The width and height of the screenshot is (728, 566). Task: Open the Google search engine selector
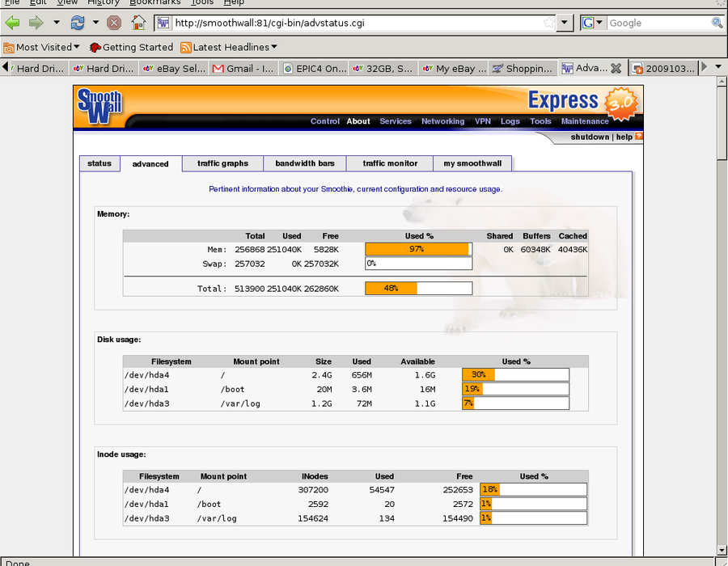[593, 23]
